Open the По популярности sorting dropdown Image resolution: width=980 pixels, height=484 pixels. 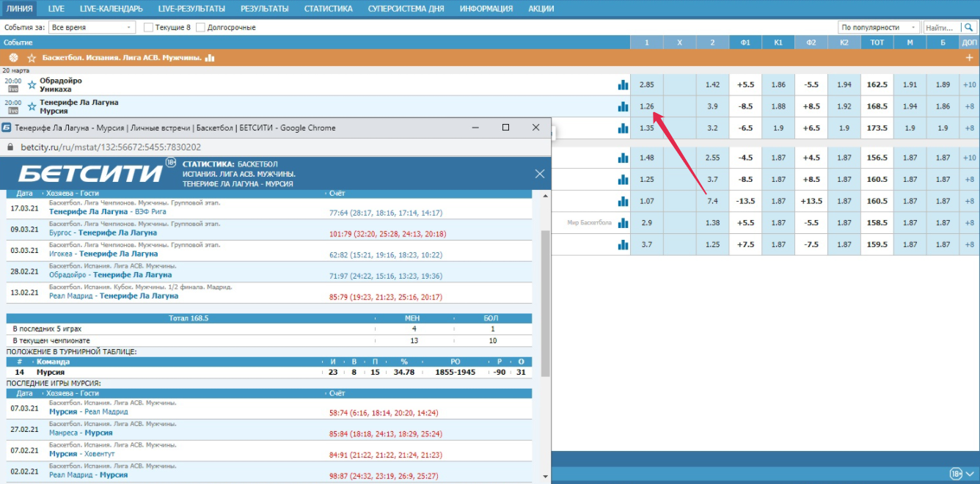878,28
